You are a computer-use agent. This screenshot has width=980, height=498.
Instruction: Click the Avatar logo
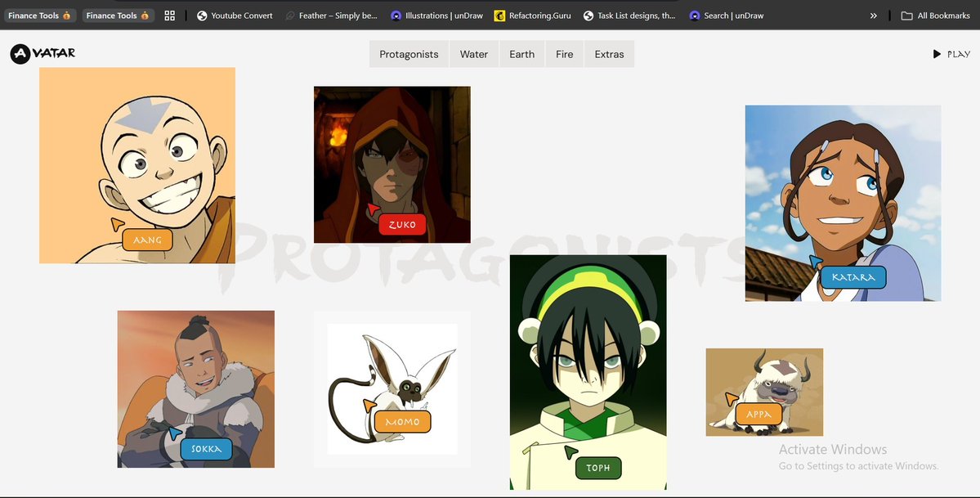pyautogui.click(x=43, y=54)
